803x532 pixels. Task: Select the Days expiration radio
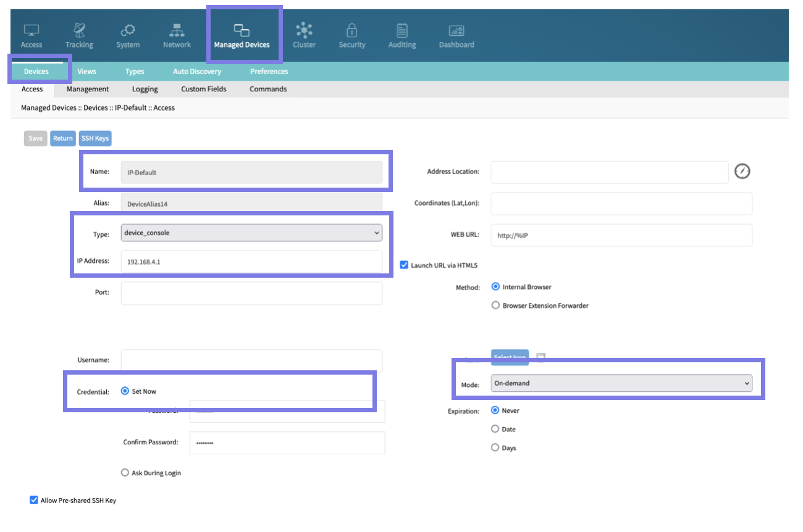[x=495, y=447]
